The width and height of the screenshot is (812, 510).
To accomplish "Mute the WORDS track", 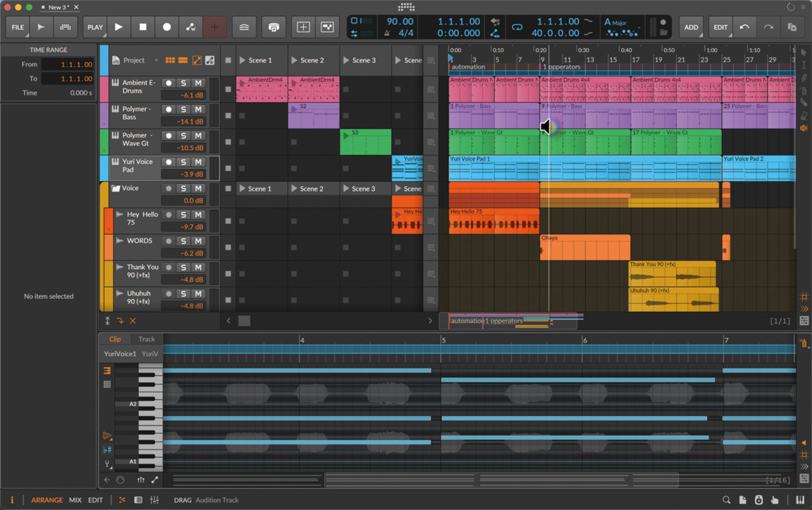I will point(198,241).
